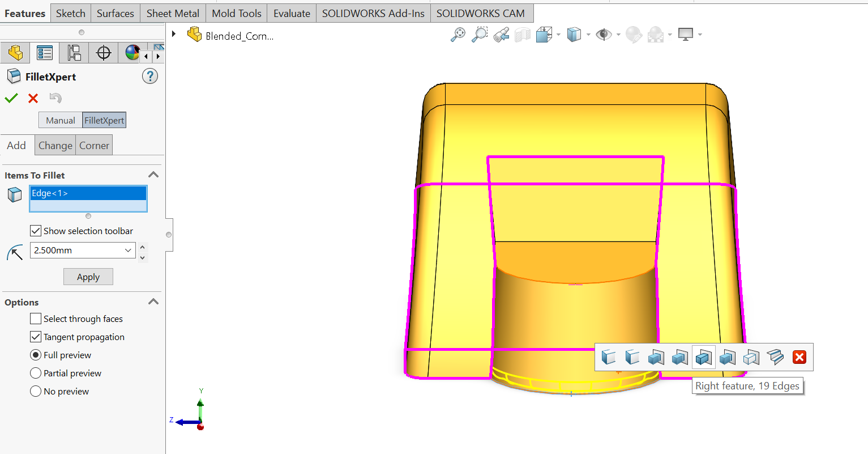The image size is (868, 454).
Task: Click the Zoom to Fit magnifier icon
Action: coord(457,35)
